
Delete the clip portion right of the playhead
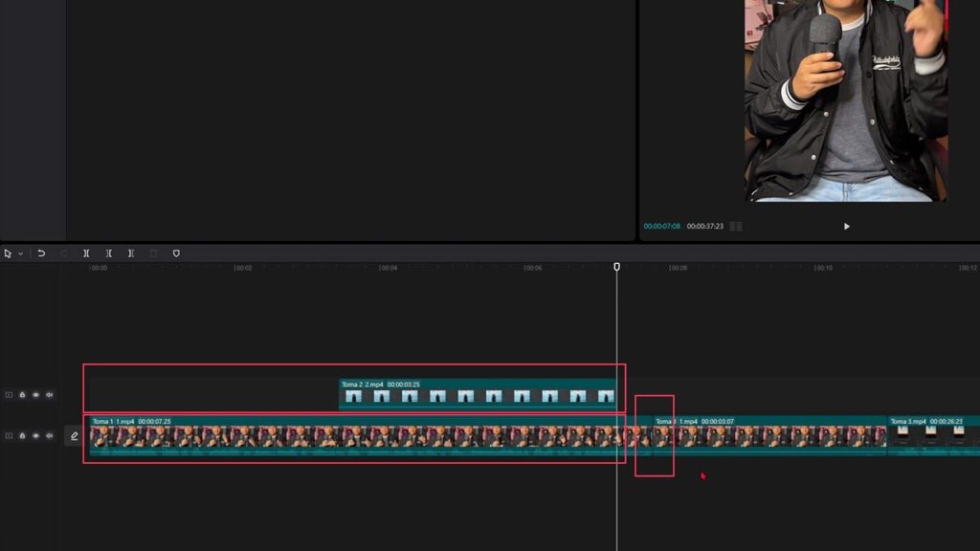click(x=131, y=253)
